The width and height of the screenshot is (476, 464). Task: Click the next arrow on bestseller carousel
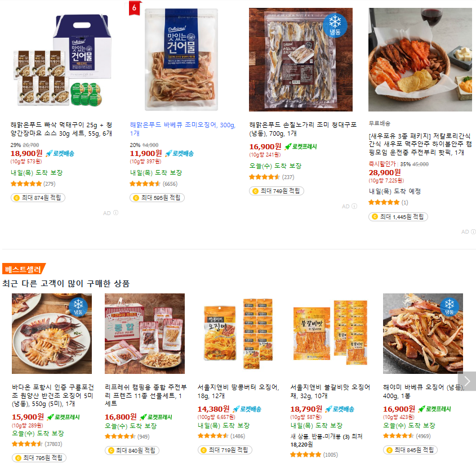[x=466, y=381]
